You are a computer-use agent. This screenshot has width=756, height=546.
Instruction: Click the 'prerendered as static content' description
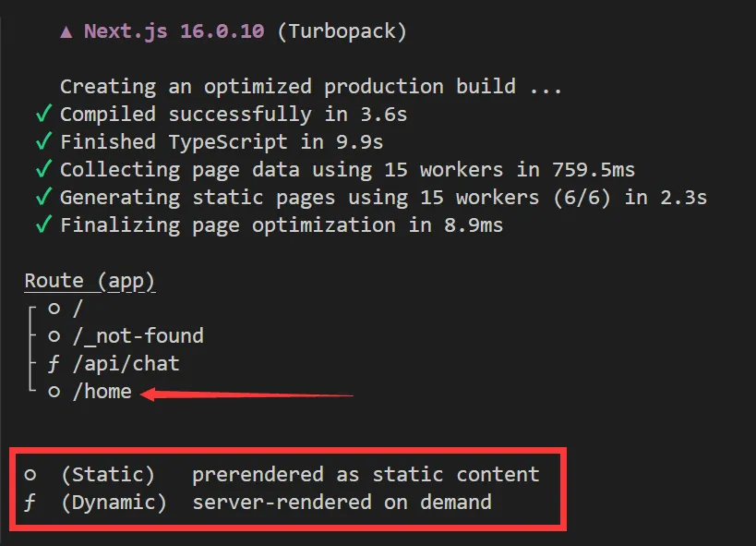(x=366, y=475)
